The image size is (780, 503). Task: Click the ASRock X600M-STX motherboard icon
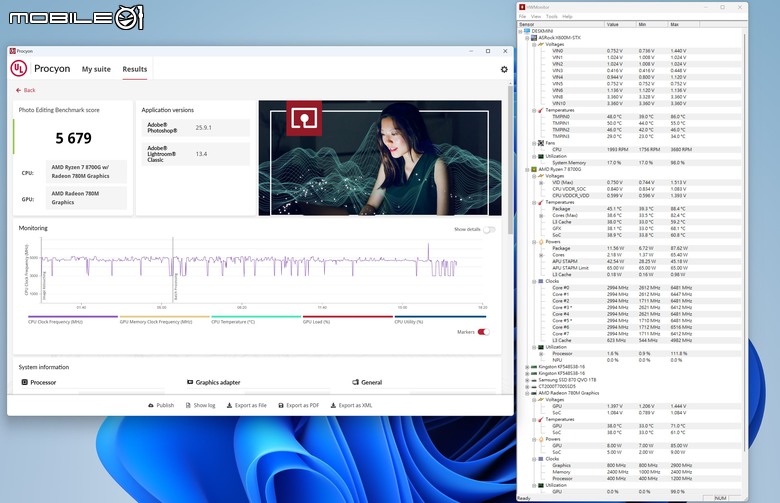click(534, 37)
